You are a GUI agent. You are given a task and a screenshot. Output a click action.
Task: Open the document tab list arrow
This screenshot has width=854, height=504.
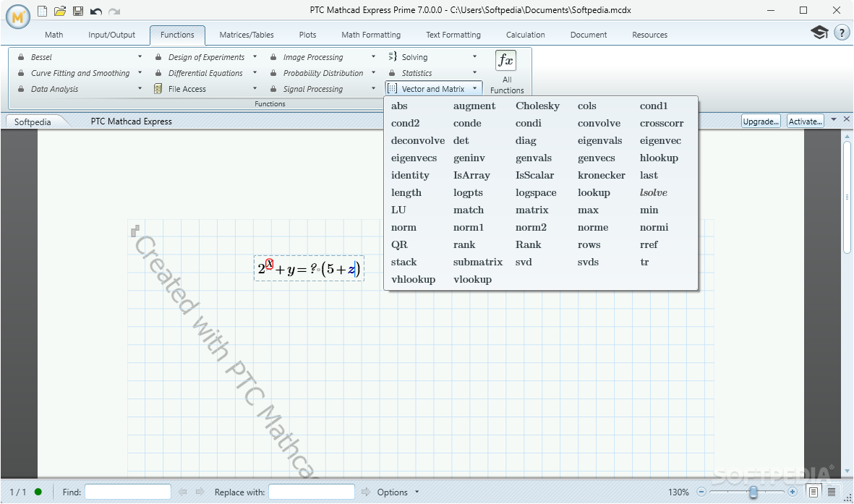point(834,119)
